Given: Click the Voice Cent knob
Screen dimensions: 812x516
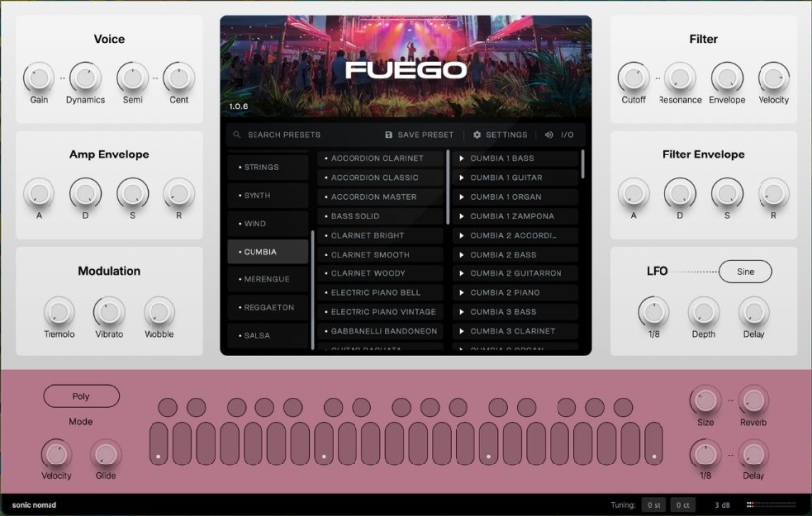Looking at the screenshot, I should tap(179, 77).
